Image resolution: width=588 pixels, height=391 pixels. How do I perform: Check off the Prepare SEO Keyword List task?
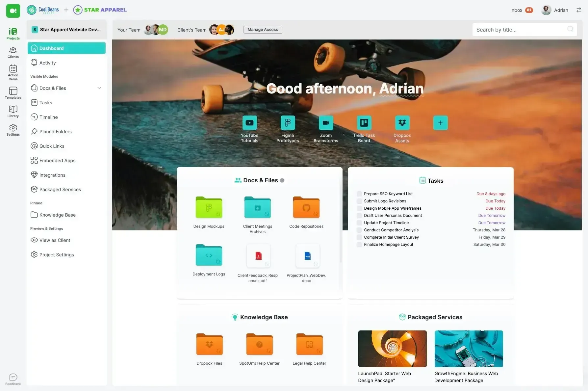360,194
